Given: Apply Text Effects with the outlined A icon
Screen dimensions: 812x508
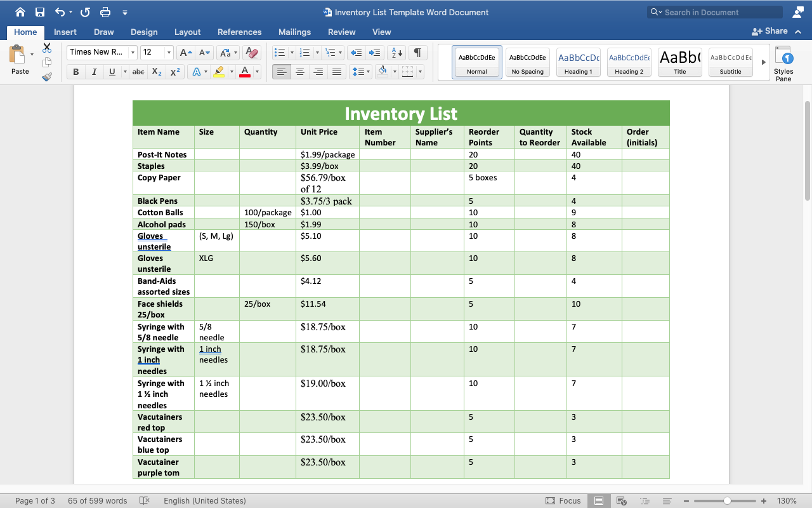Looking at the screenshot, I should 196,72.
